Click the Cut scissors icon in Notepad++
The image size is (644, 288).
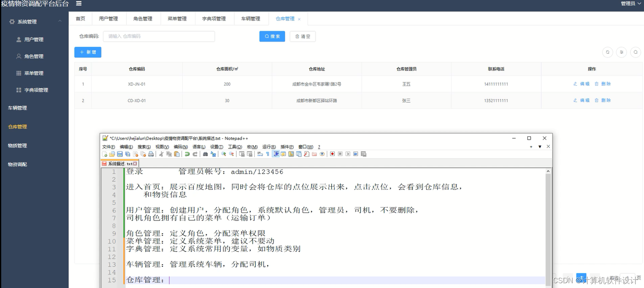tap(161, 154)
